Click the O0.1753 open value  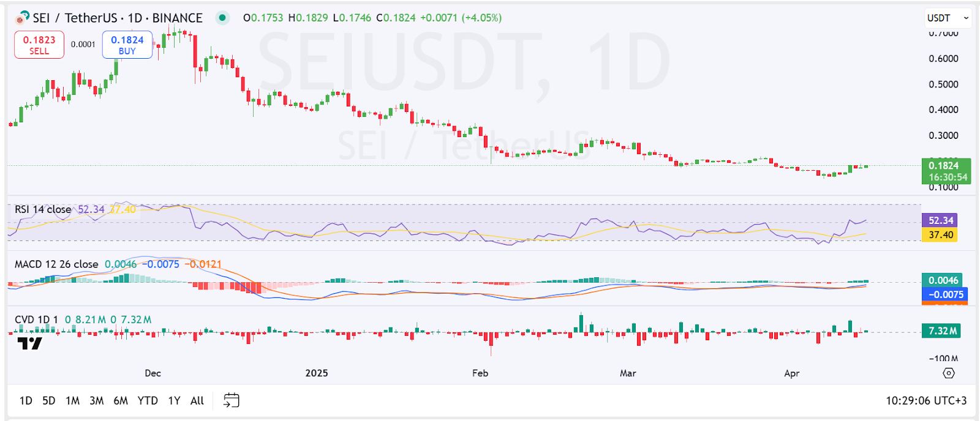pos(263,18)
